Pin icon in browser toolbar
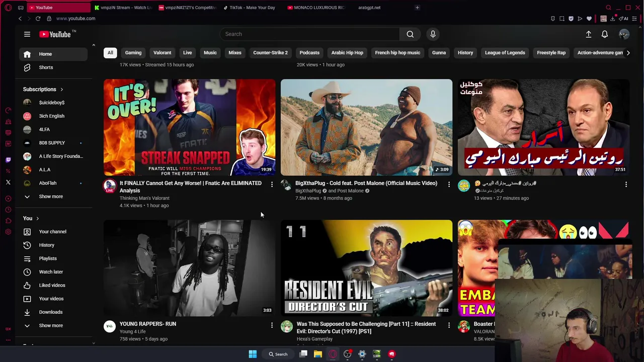The image size is (644, 362). point(553,19)
